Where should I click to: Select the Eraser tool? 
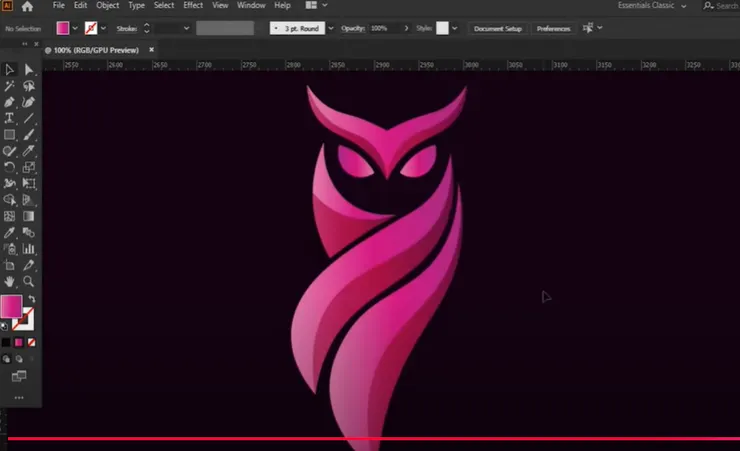tap(29, 151)
